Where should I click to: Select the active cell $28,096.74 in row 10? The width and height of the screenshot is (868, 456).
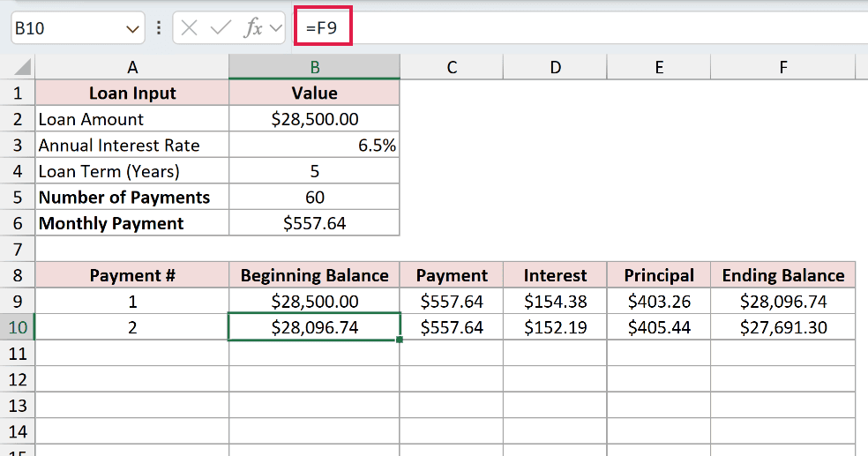coord(314,327)
